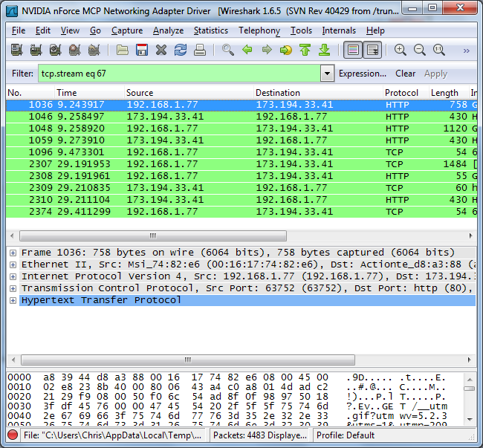Expand the Hypertext Transfer Protocol node

click(13, 300)
